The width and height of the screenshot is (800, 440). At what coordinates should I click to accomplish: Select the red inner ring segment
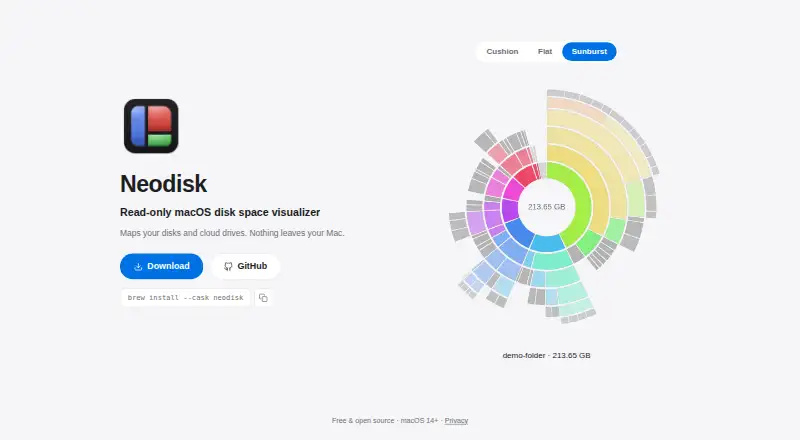point(527,176)
